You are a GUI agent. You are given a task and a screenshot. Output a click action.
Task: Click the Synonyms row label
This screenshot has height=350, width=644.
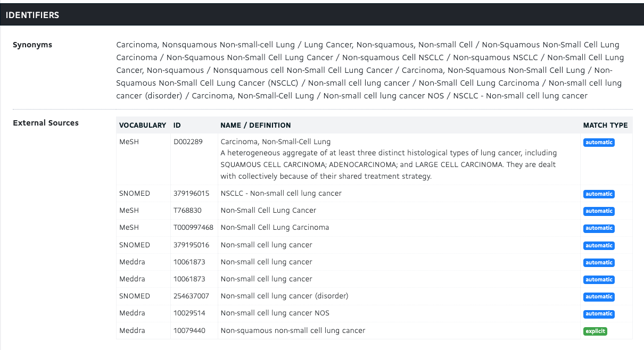(x=32, y=45)
